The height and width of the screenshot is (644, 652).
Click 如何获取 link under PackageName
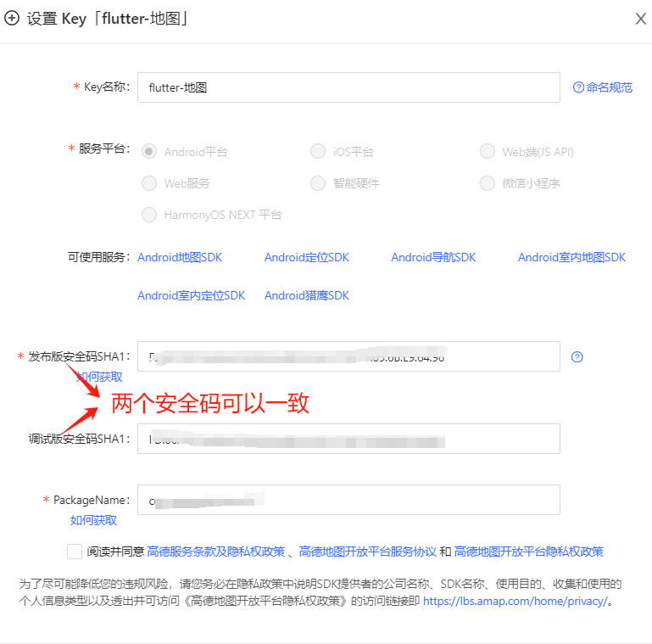coord(93,520)
